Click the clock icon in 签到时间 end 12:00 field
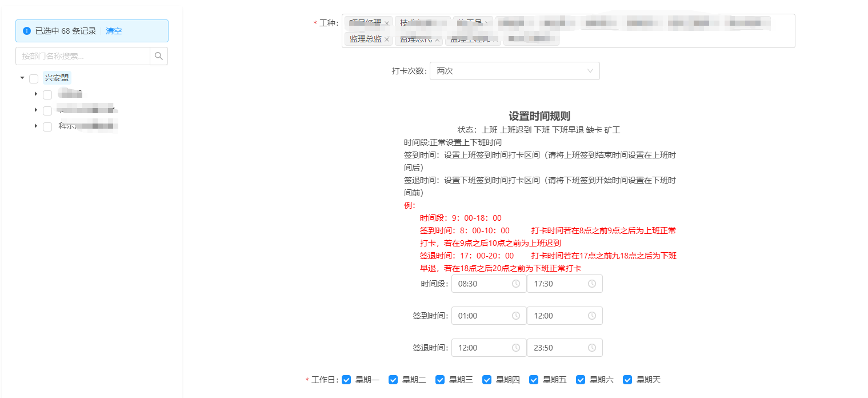The height and width of the screenshot is (398, 868). 592,316
